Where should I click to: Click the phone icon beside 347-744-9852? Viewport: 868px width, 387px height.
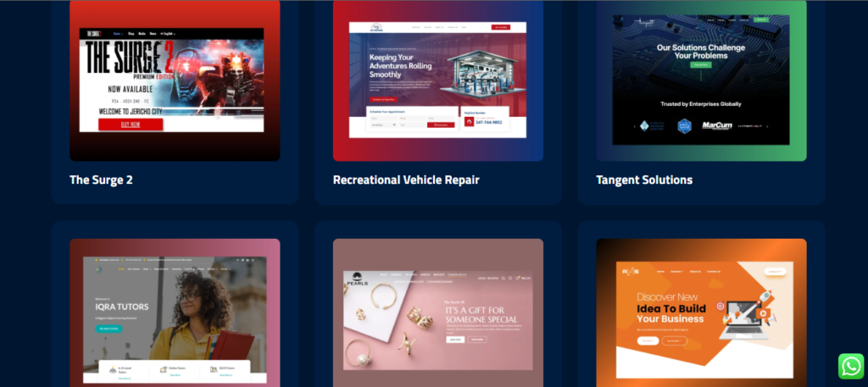(470, 123)
